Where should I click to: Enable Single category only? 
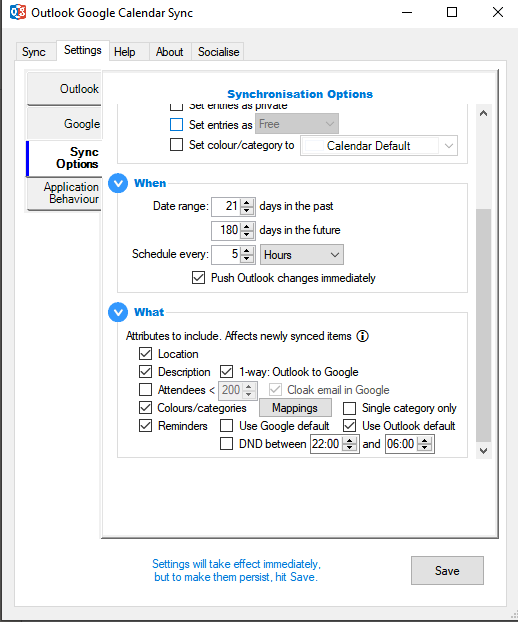[349, 408]
